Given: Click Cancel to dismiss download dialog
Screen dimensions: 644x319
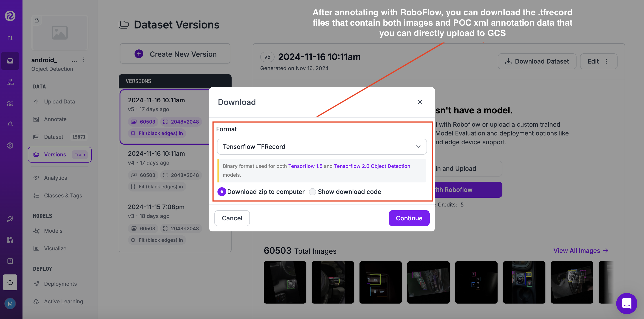Looking at the screenshot, I should [x=232, y=218].
